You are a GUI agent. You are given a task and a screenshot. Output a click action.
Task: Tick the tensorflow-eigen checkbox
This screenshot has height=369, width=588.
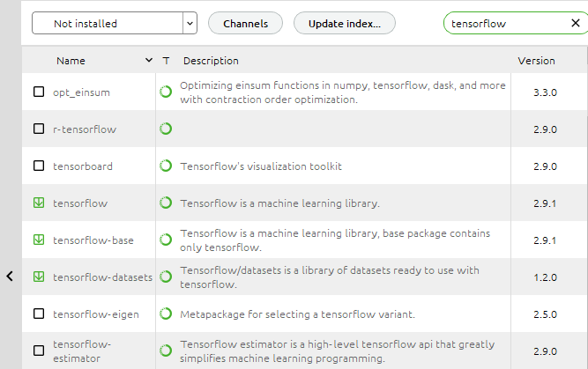point(39,314)
